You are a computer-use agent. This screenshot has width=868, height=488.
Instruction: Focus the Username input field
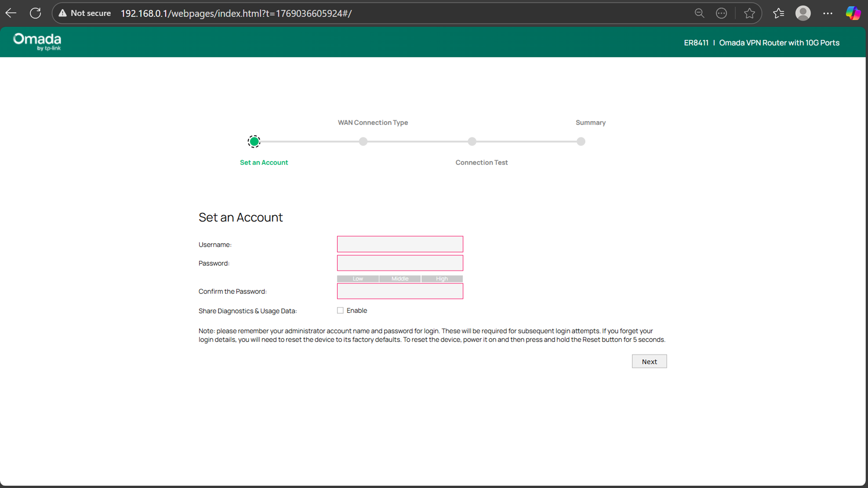[x=400, y=244]
